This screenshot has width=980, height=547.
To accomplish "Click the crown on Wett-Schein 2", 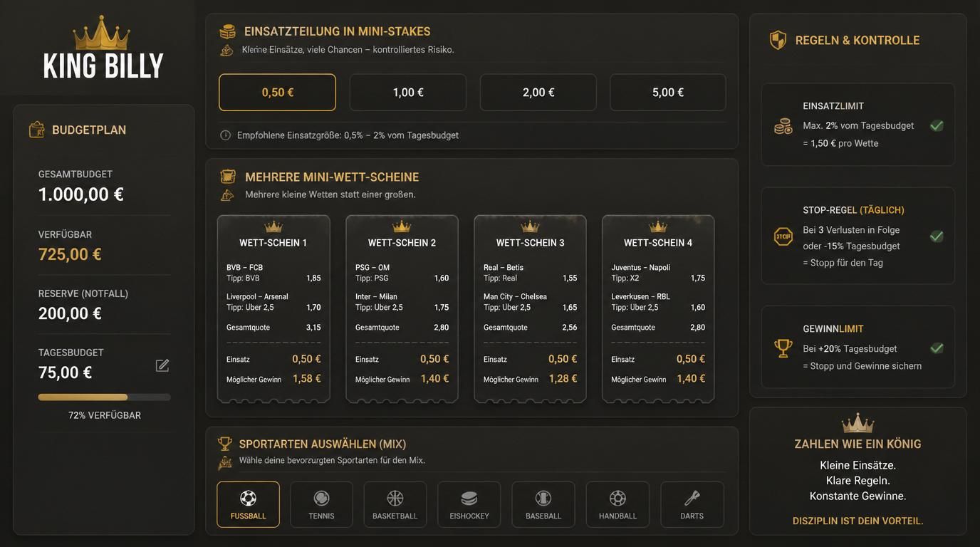I will point(402,226).
